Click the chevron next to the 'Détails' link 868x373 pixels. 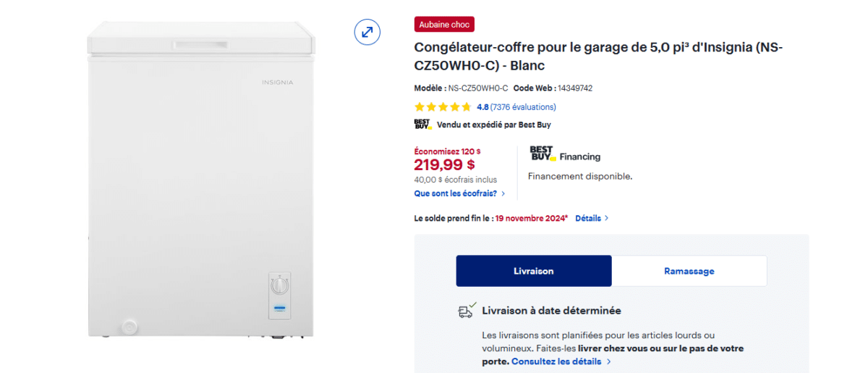click(606, 218)
